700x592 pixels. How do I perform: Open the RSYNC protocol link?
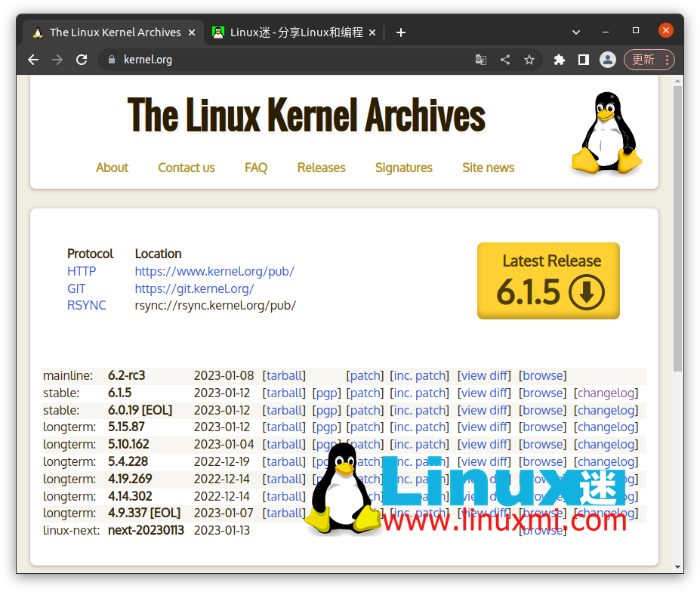point(87,305)
